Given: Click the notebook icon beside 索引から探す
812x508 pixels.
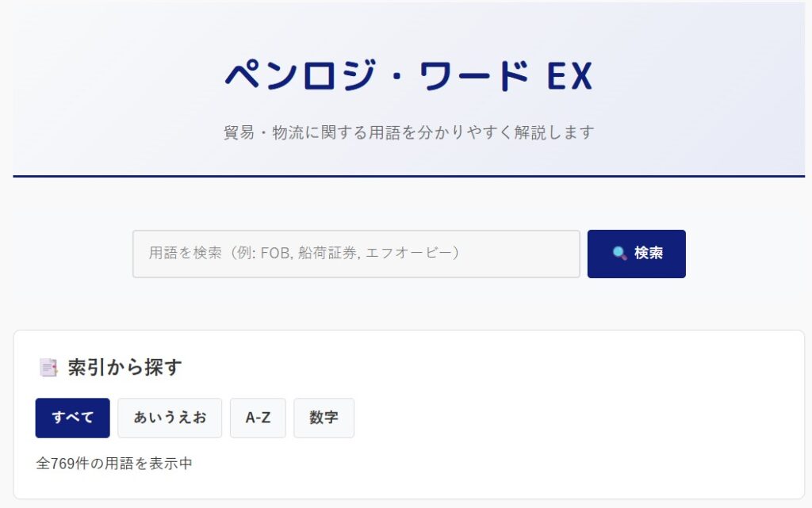Looking at the screenshot, I should 48,367.
